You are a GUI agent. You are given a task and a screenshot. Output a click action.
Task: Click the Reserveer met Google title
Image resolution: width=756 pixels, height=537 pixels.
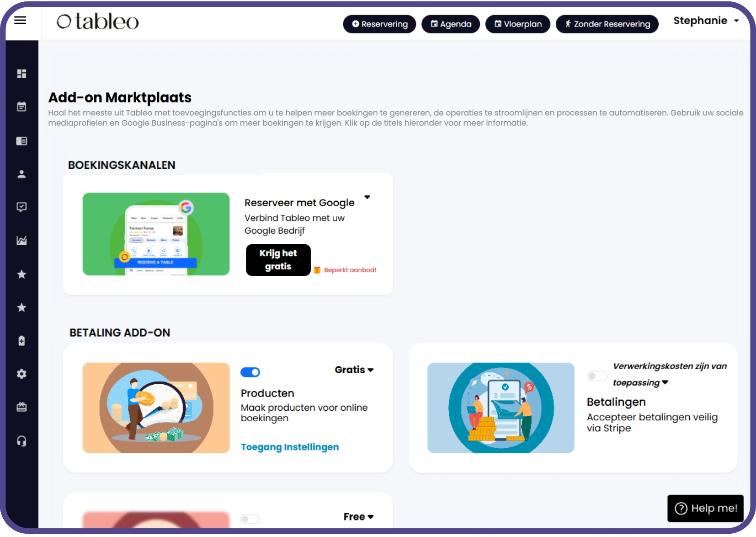(299, 203)
